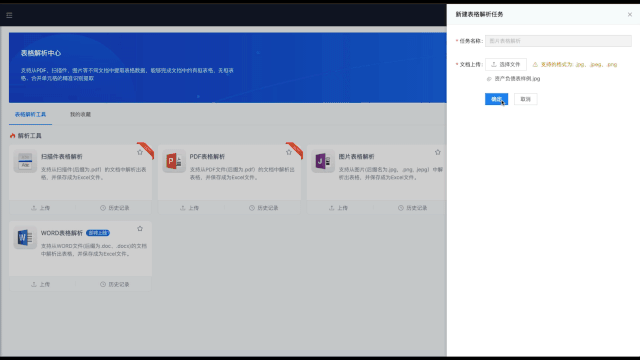Star the PDF表格解析 tool card
Screen dimensions: 640x360
289,152
